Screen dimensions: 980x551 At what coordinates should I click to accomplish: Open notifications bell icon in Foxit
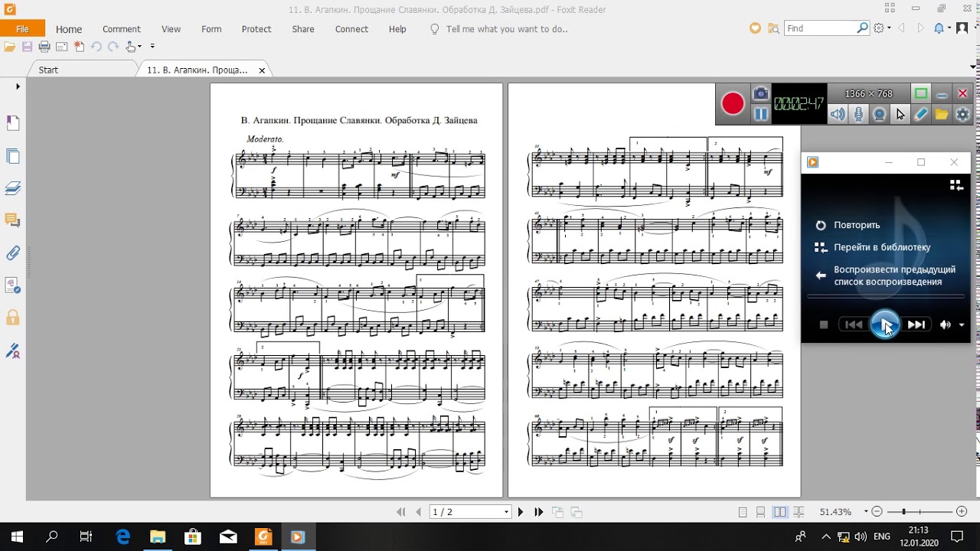click(x=939, y=28)
